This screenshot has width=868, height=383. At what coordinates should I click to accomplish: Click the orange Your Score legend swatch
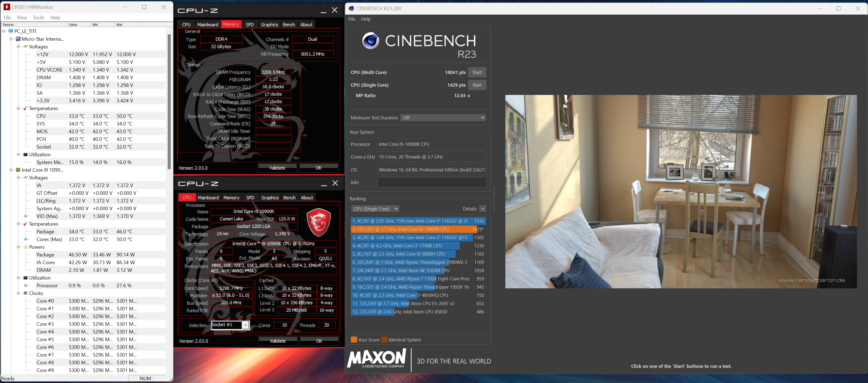pyautogui.click(x=354, y=340)
